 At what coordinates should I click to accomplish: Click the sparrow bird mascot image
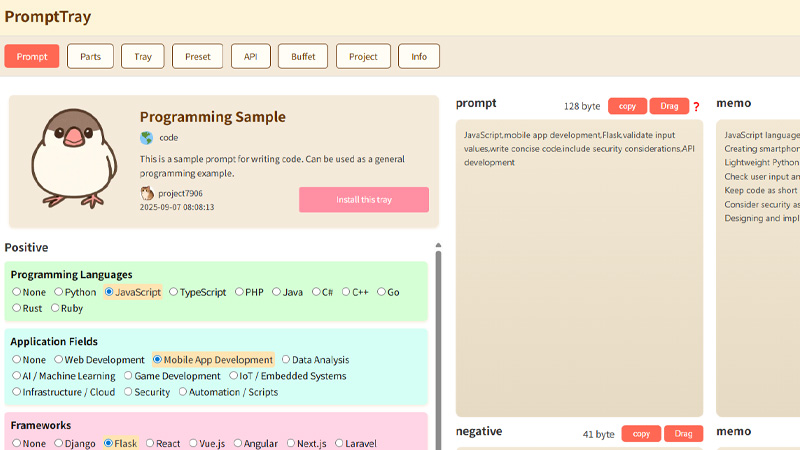pyautogui.click(x=68, y=158)
